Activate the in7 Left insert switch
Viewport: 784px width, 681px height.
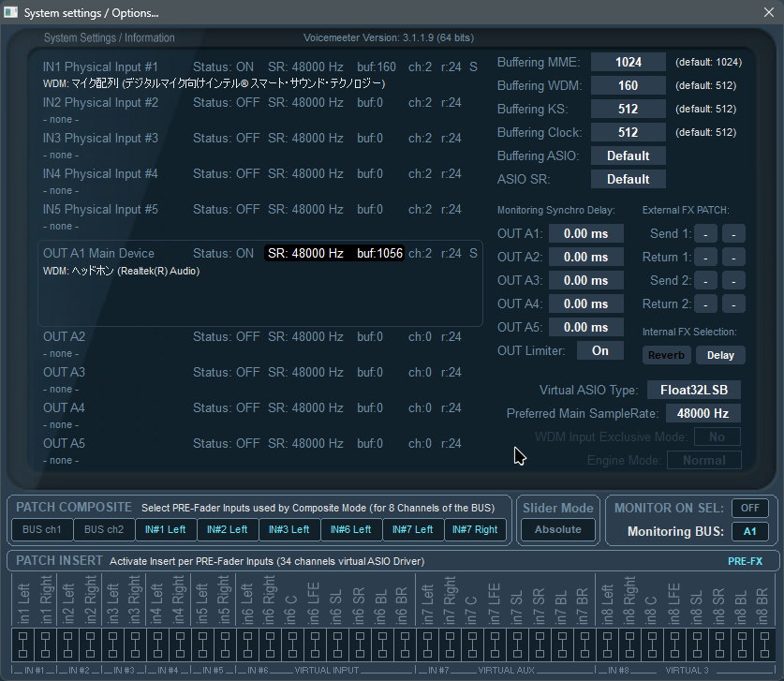pos(428,644)
